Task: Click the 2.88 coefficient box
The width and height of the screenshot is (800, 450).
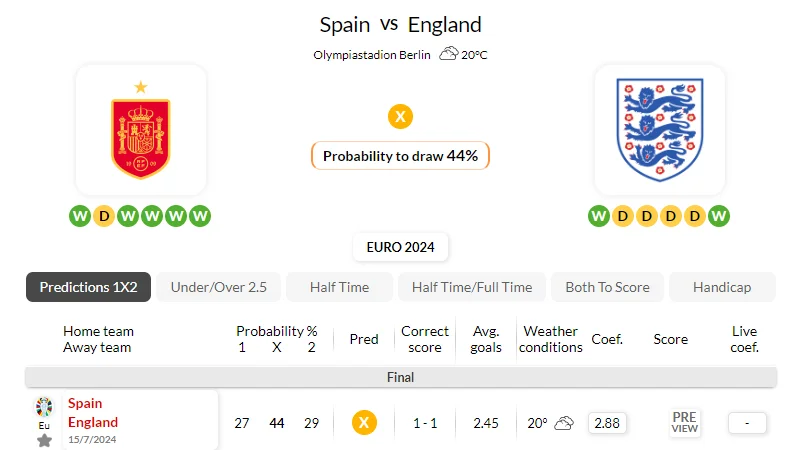Action: [607, 423]
